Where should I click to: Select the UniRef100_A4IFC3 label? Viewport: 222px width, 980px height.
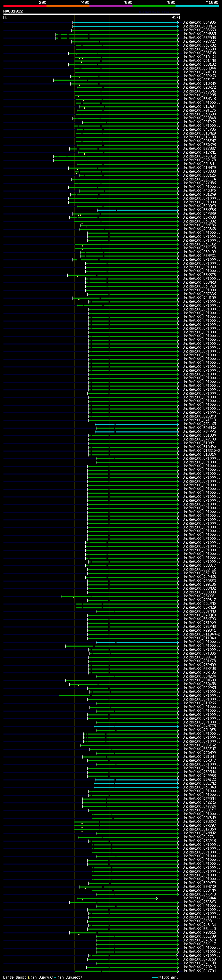tap(199, 420)
